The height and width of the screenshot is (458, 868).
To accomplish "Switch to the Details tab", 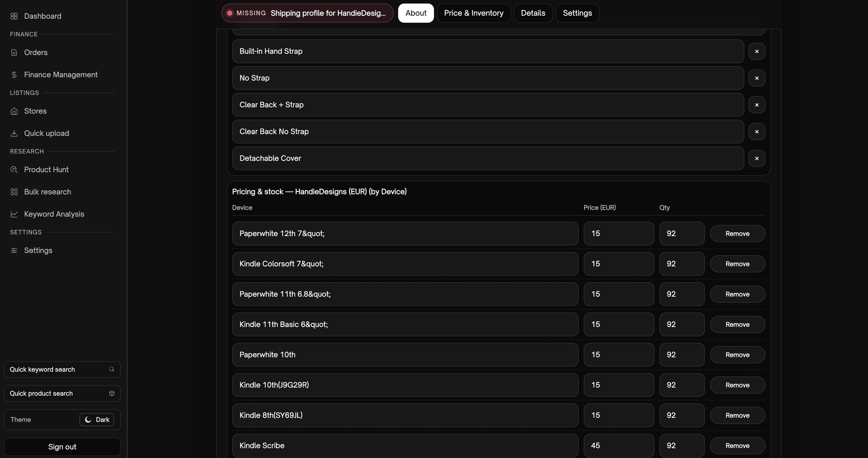I will pos(533,13).
